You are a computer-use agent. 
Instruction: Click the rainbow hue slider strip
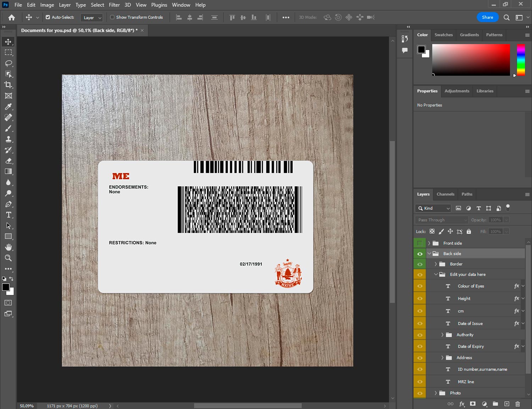(x=520, y=60)
